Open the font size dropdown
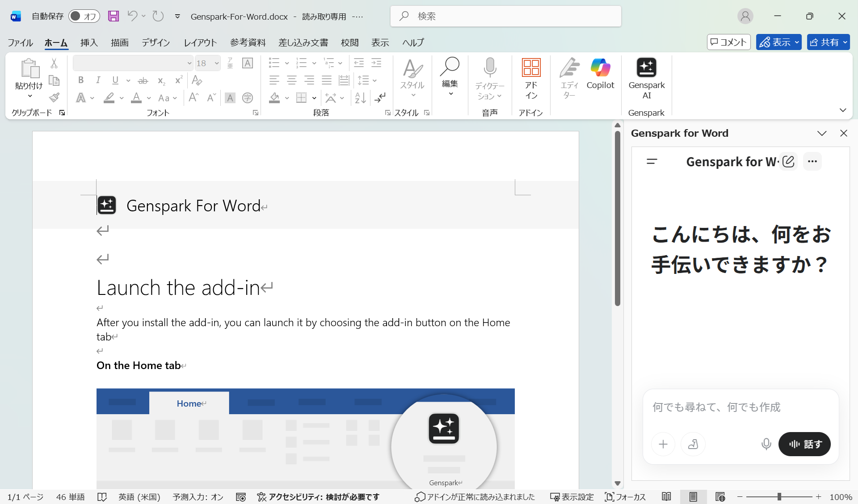This screenshot has height=504, width=858. [x=216, y=63]
